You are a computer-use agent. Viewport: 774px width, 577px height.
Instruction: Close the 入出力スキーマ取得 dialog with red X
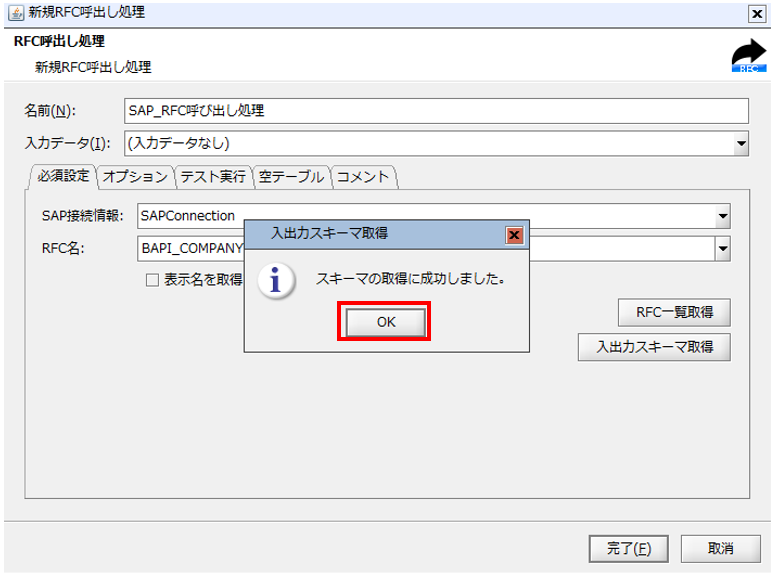[514, 235]
